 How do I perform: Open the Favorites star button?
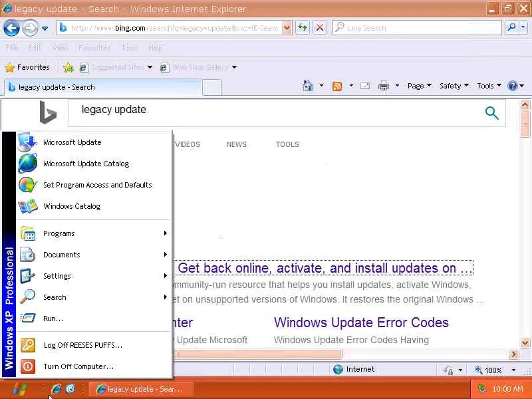(27, 67)
